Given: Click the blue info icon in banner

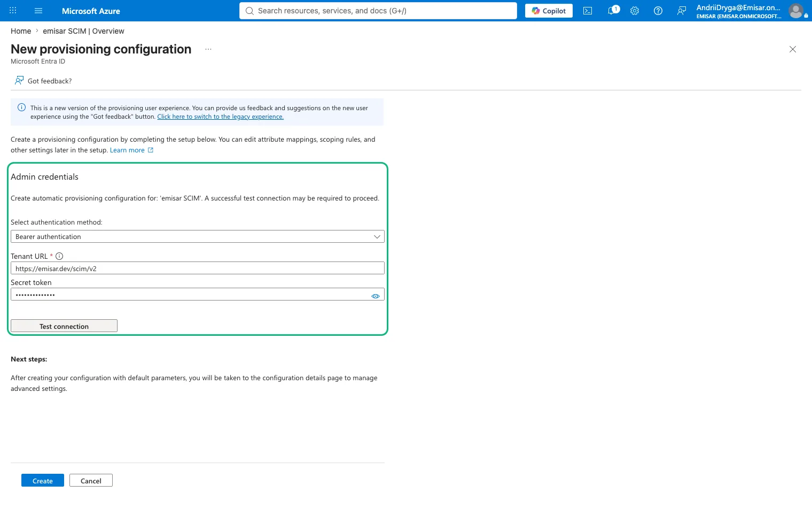Looking at the screenshot, I should point(22,107).
